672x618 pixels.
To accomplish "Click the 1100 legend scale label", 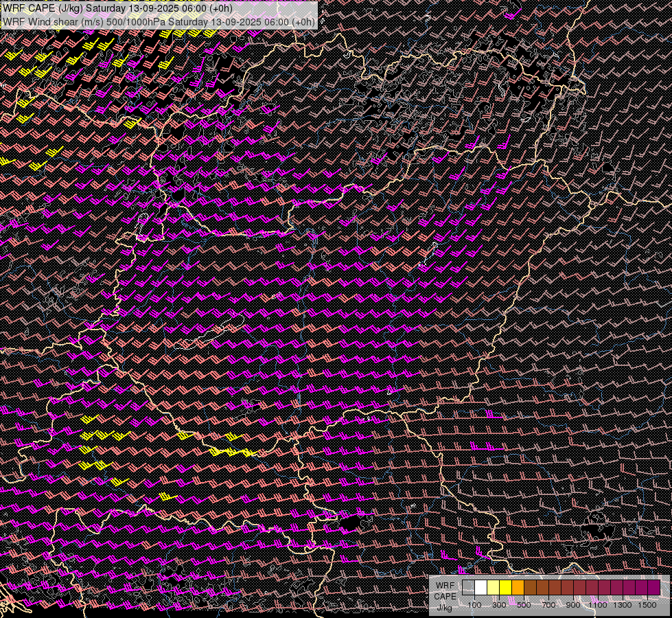I will pos(598,605).
